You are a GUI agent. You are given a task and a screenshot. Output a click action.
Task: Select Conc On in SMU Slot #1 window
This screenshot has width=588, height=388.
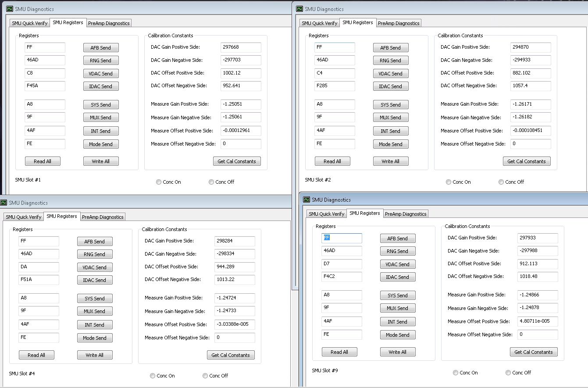coord(168,182)
